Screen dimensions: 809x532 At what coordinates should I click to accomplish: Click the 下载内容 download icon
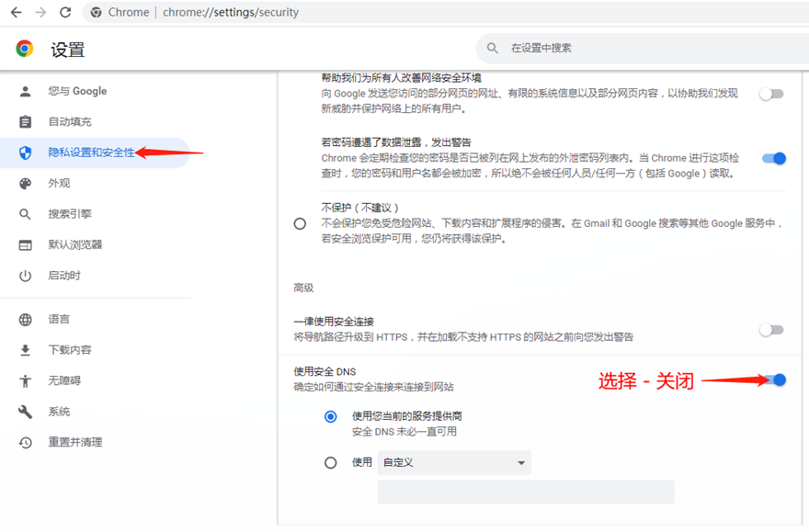point(26,350)
